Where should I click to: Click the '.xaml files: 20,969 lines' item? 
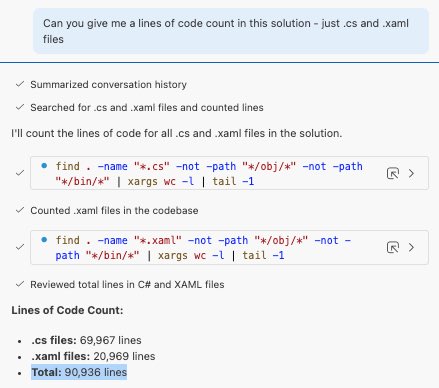(x=93, y=356)
